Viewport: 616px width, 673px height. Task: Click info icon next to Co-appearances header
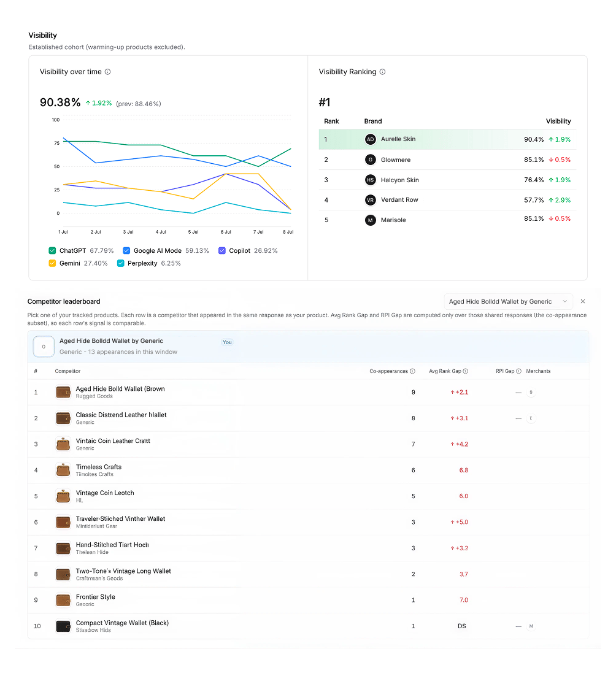[x=412, y=371]
